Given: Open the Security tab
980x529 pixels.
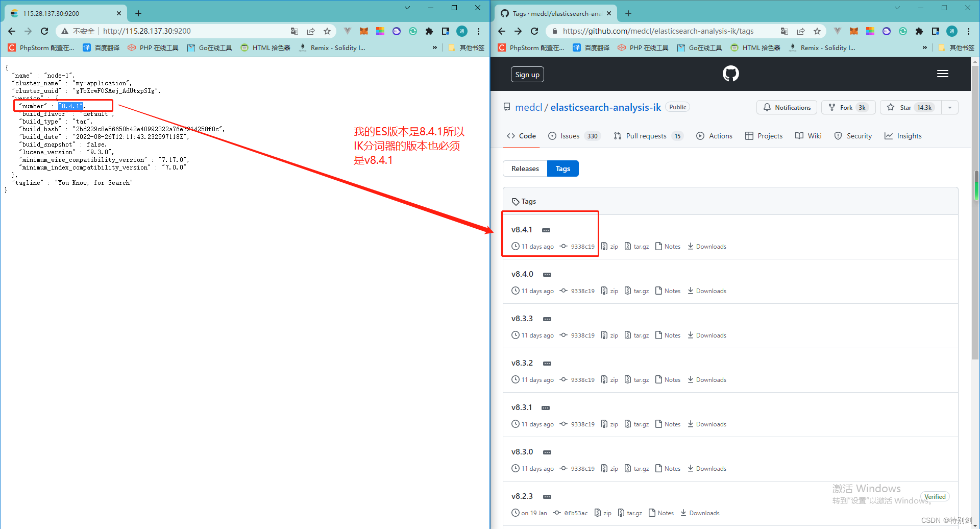Looking at the screenshot, I should (x=853, y=136).
